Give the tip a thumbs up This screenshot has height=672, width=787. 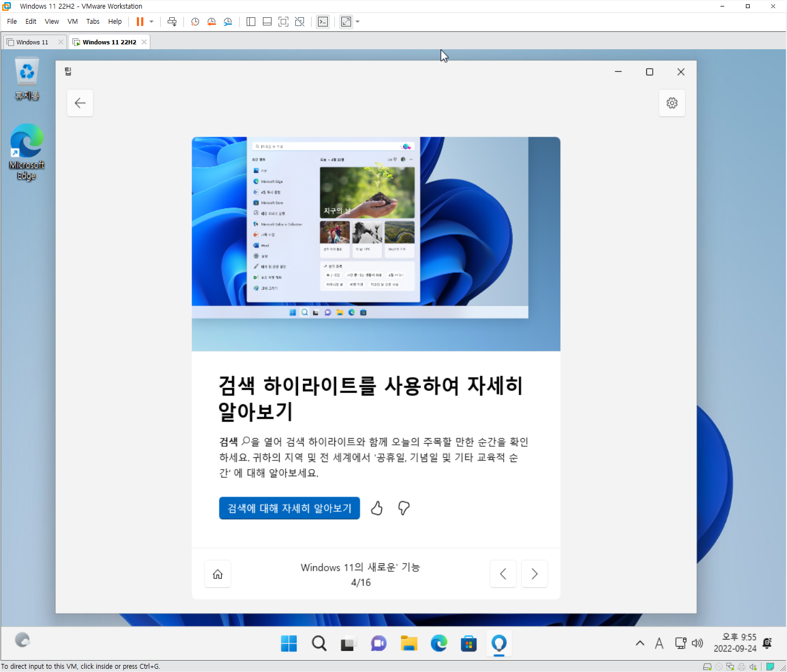click(x=377, y=508)
